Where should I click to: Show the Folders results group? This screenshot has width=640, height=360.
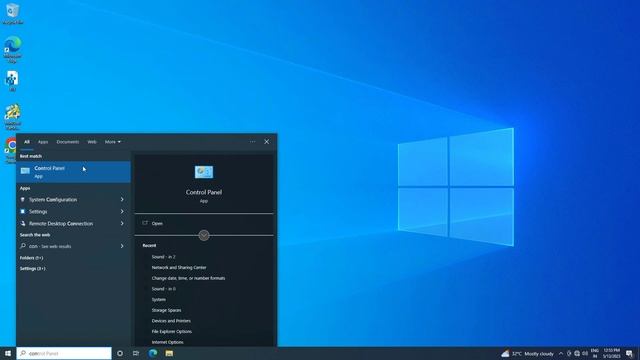click(x=31, y=258)
